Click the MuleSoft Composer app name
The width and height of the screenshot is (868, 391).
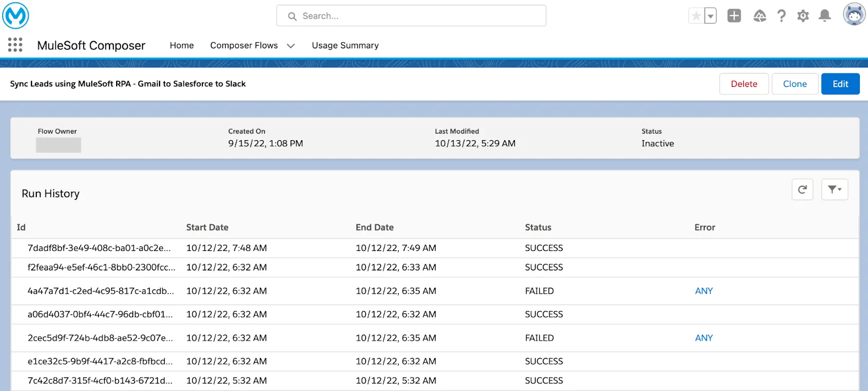(91, 46)
